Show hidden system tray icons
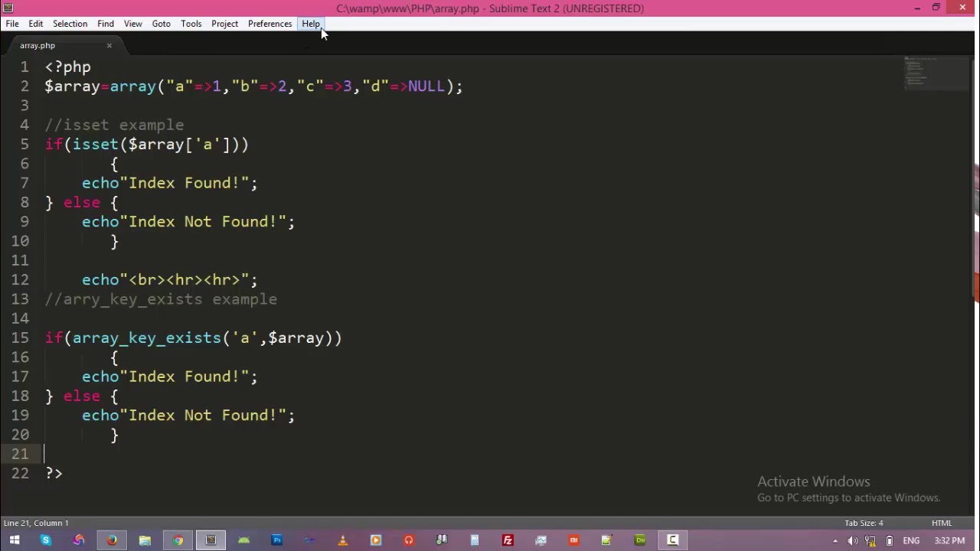 (835, 541)
